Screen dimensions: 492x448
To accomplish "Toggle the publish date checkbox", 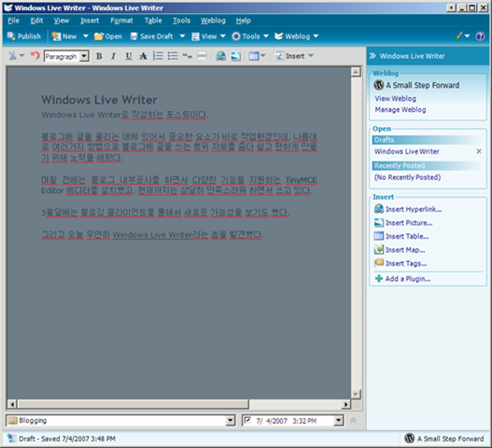I will (x=247, y=420).
